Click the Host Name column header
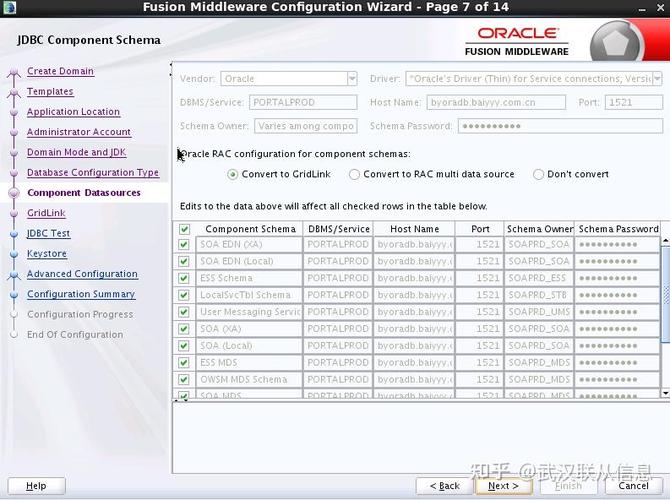The width and height of the screenshot is (670, 500). (414, 229)
